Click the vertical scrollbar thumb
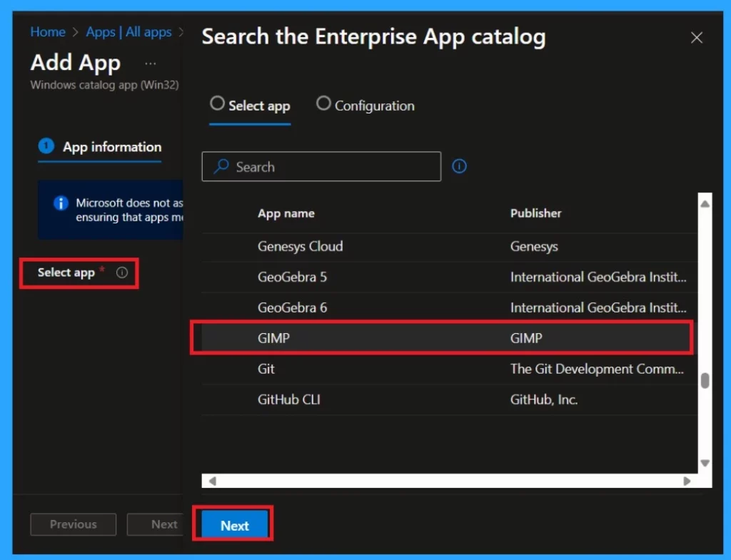The width and height of the screenshot is (731, 560). (705, 381)
